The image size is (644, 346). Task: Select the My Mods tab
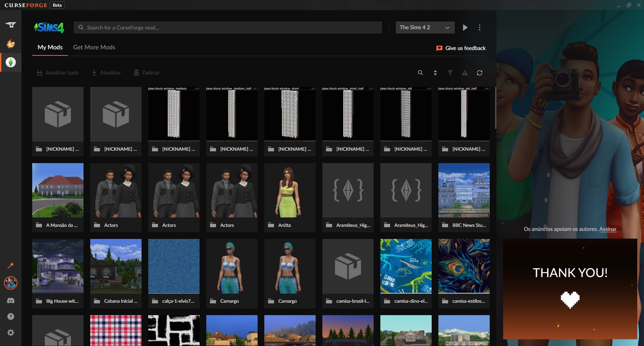(50, 47)
